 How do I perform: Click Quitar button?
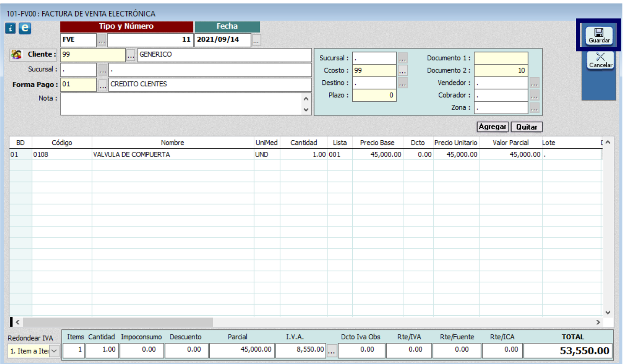[527, 127]
